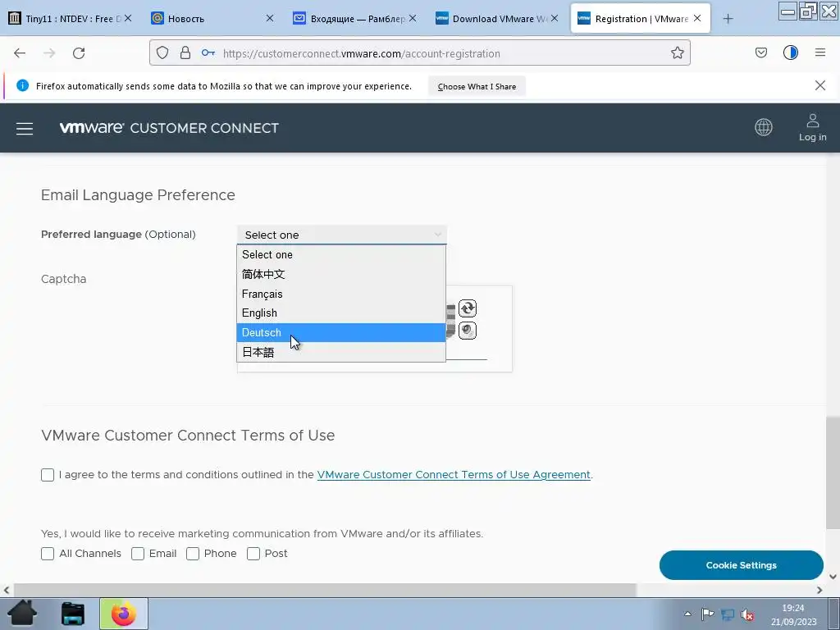Click the scroll right arrow at bottom

click(819, 590)
